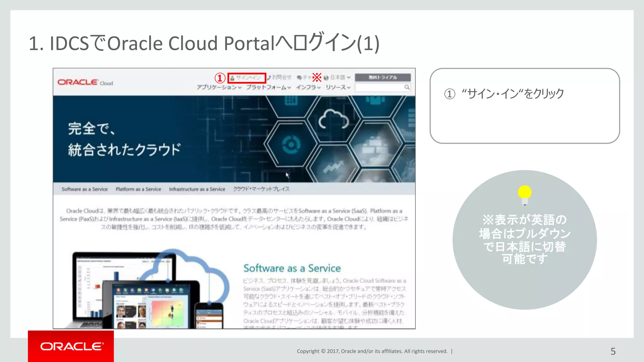Open the クラウド・マーケットプレイス tab
Viewport: 644px width, 362px height.
pos(261,189)
